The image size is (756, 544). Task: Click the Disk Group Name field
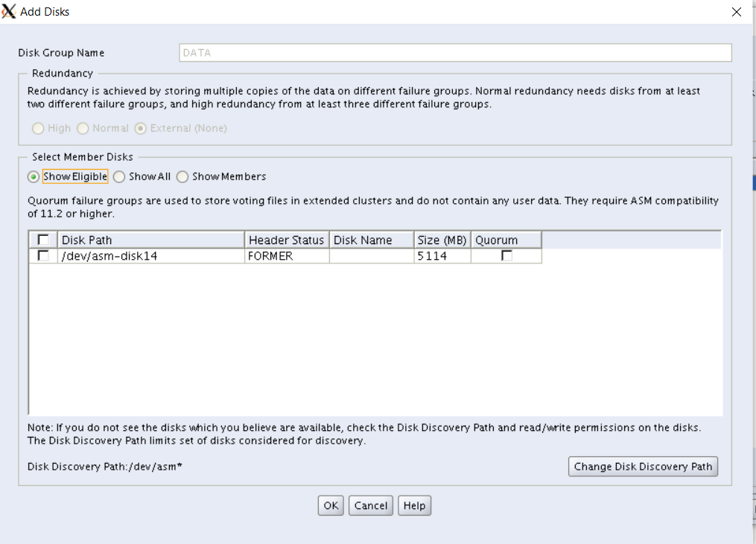click(x=455, y=53)
